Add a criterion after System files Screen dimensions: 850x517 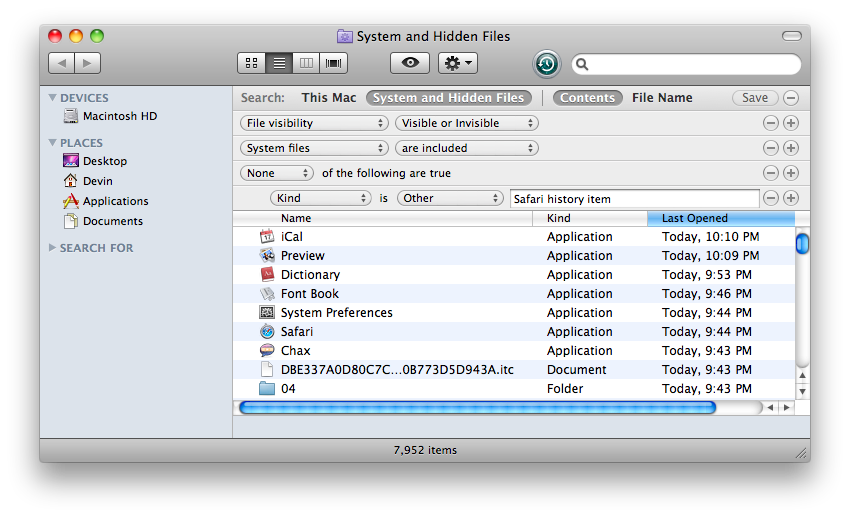[791, 148]
